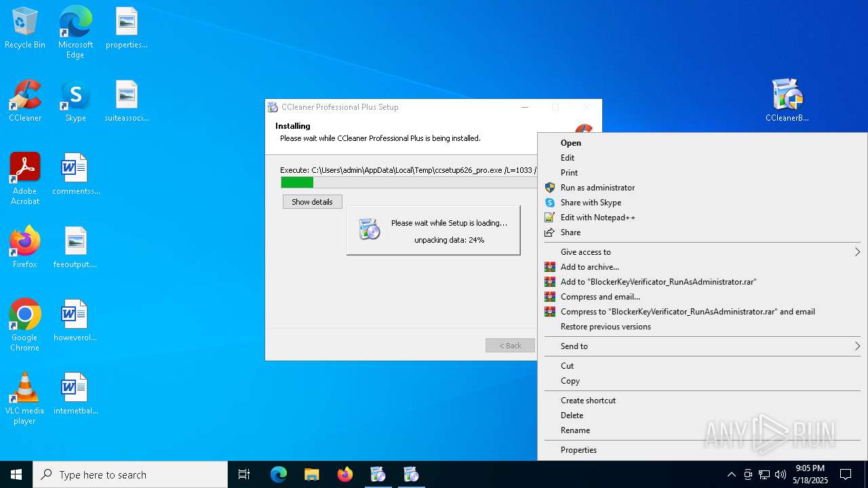Choose Cut from the context menu
This screenshot has height=488, width=868.
702,366
